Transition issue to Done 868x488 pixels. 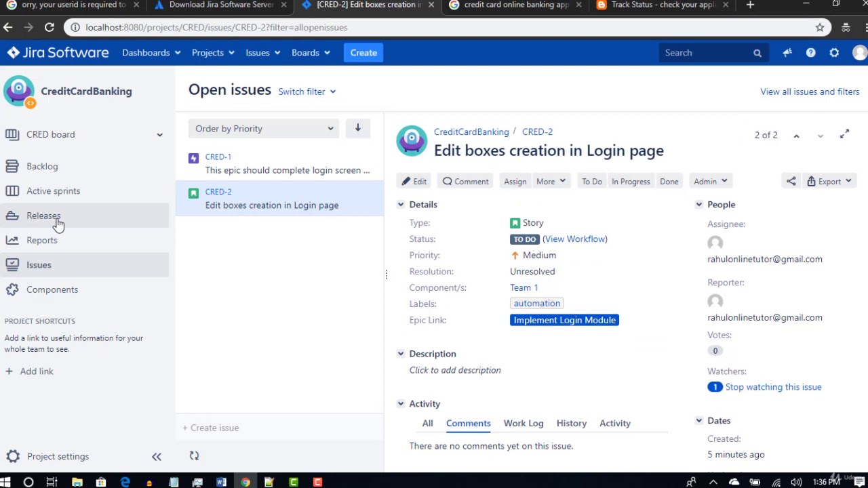coord(669,182)
